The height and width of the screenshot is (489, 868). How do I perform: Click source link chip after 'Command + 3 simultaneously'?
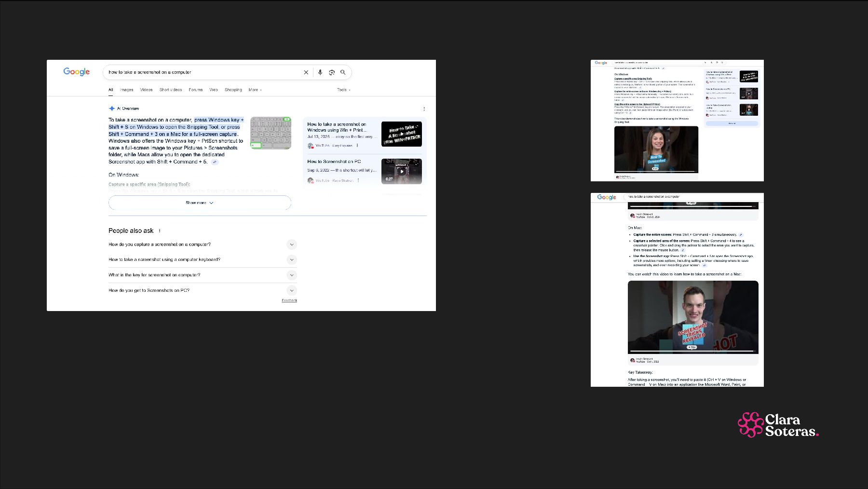(x=741, y=235)
